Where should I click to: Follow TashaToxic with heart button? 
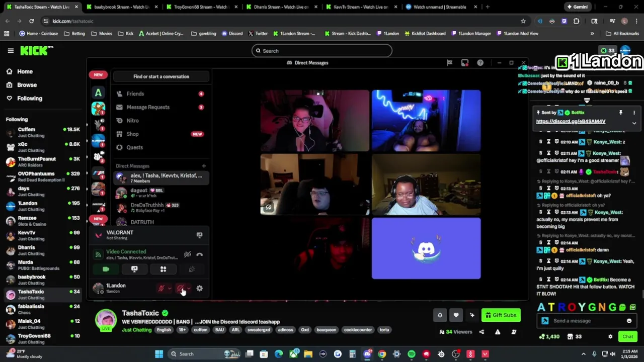tap(456, 315)
